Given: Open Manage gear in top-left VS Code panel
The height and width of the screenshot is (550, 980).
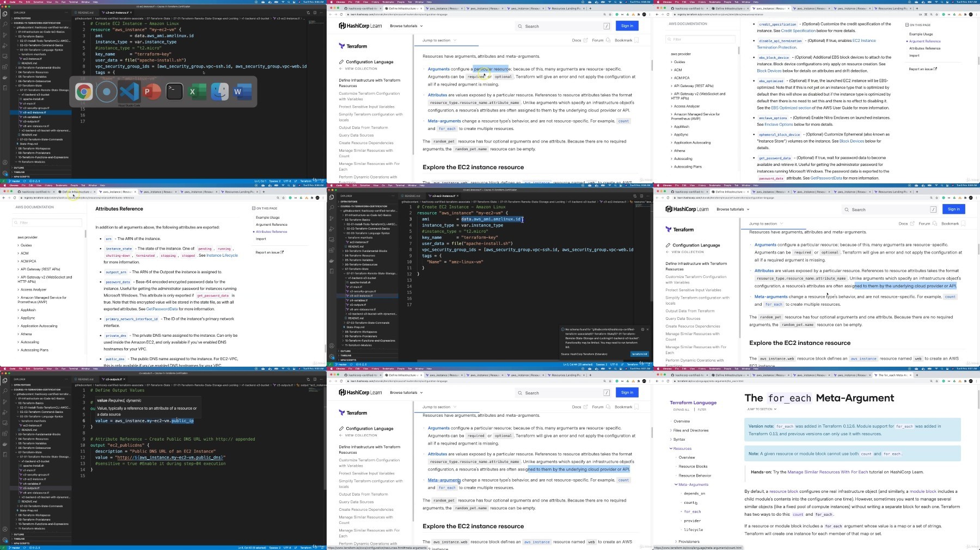Looking at the screenshot, I should [5, 173].
